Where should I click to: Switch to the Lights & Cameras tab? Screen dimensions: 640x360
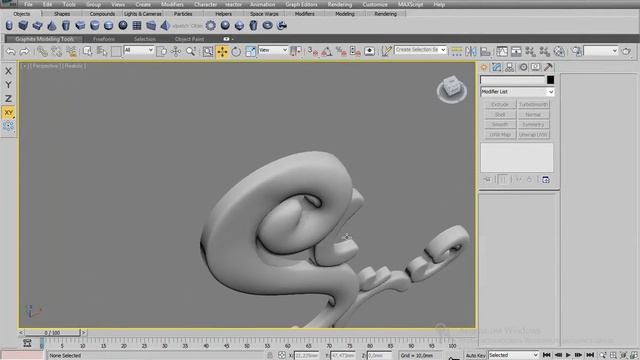tap(142, 14)
